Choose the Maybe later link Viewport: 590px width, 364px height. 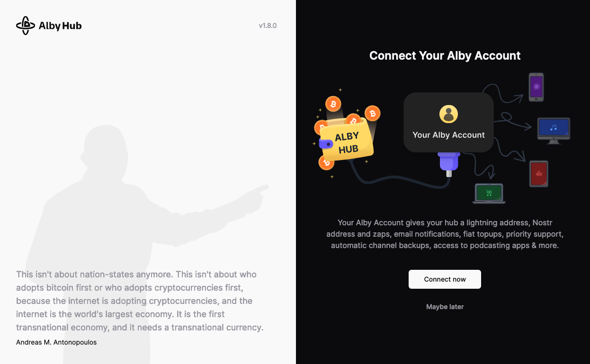pos(445,307)
